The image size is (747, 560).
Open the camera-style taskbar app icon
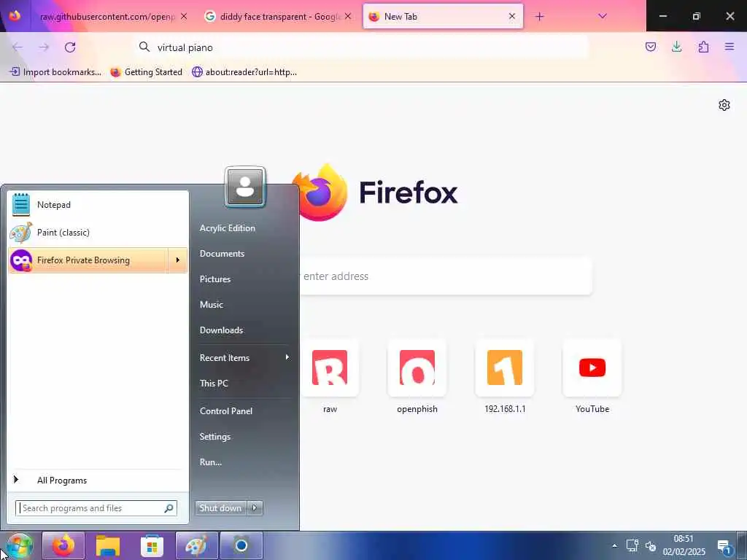(241, 545)
